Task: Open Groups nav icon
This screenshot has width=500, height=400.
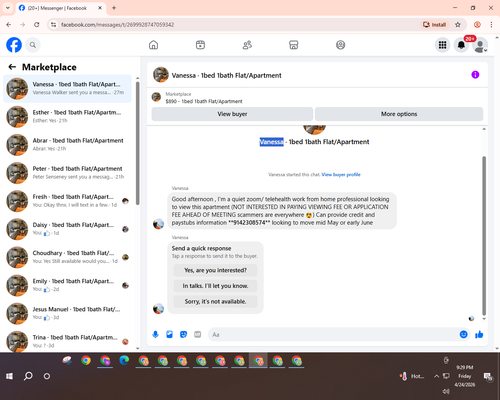Action: click(x=340, y=45)
